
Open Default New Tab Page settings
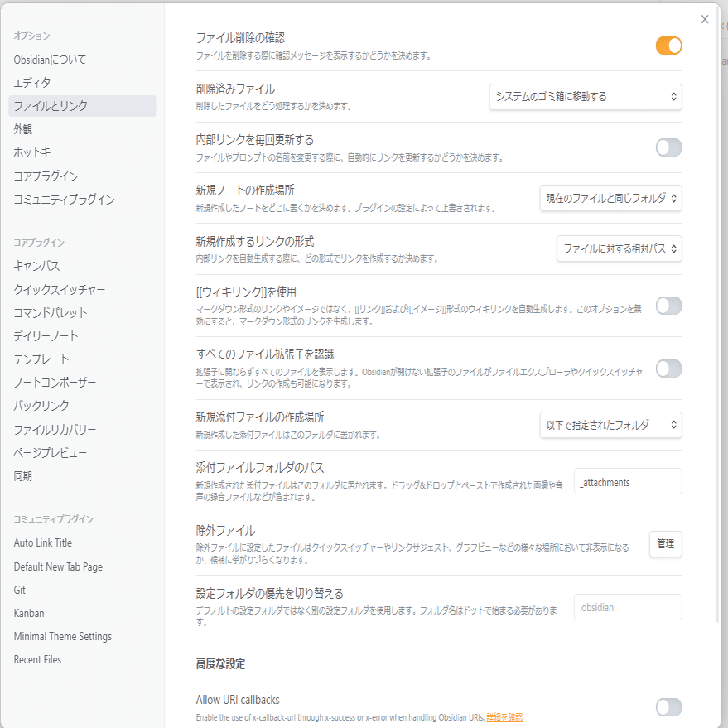point(82,566)
